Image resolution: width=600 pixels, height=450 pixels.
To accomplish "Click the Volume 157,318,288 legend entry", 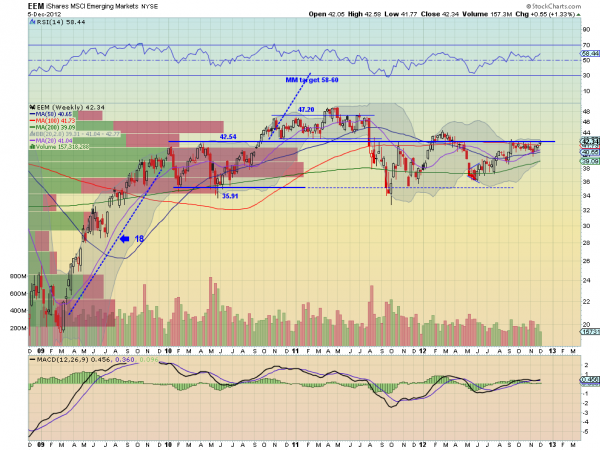I will click(x=62, y=147).
